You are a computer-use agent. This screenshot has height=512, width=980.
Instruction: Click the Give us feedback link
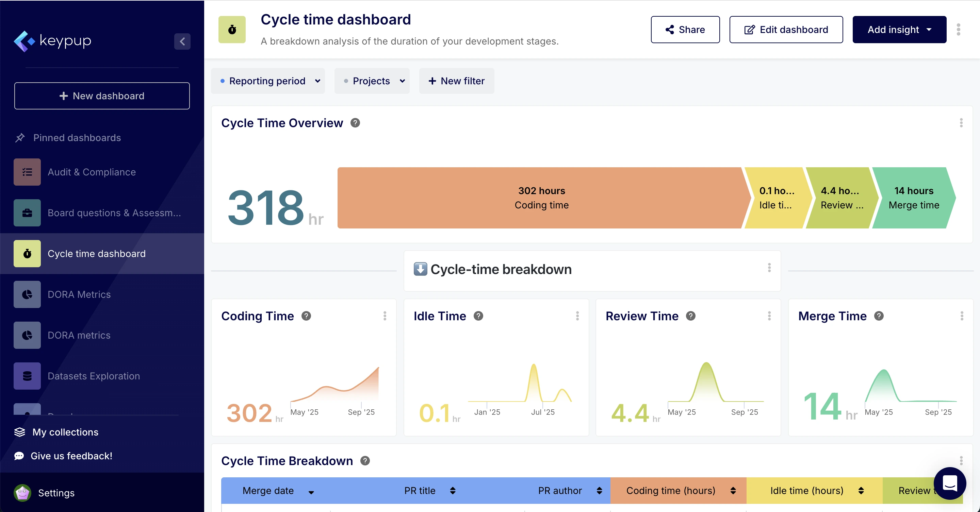[x=71, y=456]
